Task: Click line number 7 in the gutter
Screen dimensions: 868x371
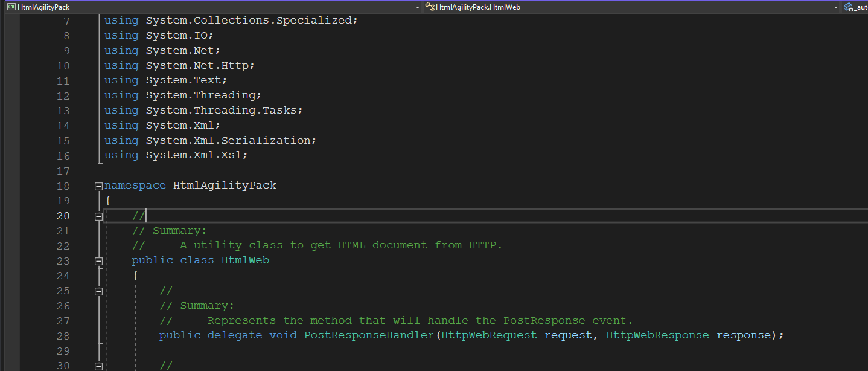Action: 66,21
